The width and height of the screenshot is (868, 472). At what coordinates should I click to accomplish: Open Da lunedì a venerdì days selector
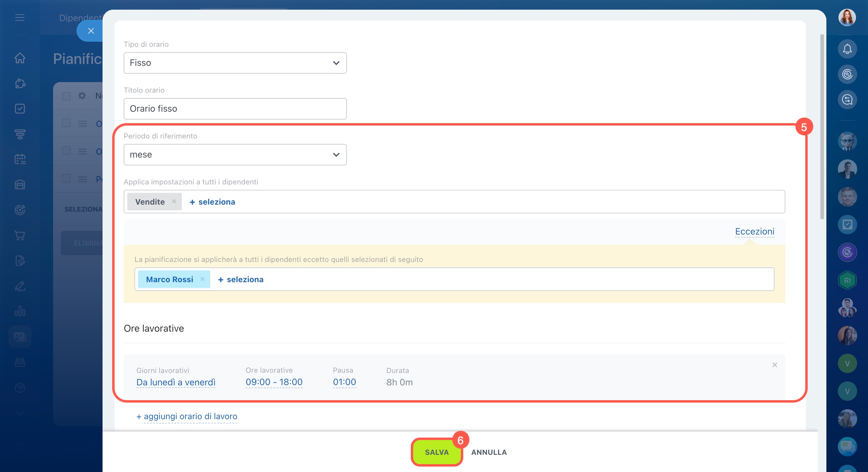[x=176, y=382]
